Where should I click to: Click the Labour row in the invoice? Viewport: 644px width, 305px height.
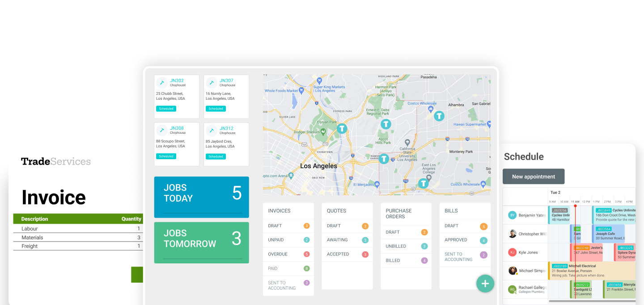78,229
